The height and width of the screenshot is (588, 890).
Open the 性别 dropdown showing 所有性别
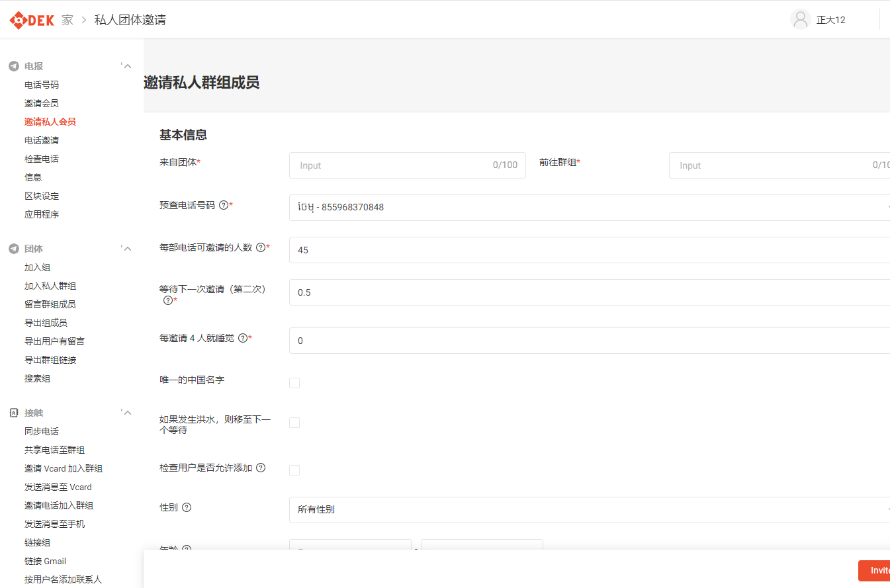(589, 510)
